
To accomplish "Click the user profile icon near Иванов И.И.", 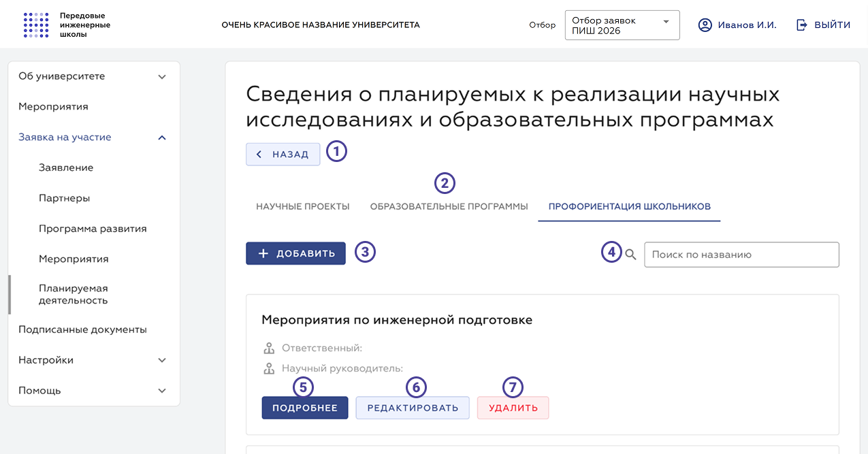I will tap(705, 25).
